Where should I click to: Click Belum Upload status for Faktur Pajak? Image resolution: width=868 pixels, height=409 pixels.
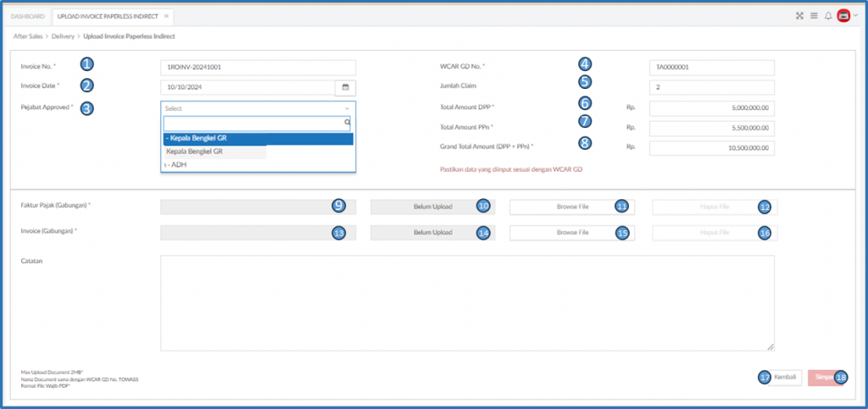tap(432, 207)
